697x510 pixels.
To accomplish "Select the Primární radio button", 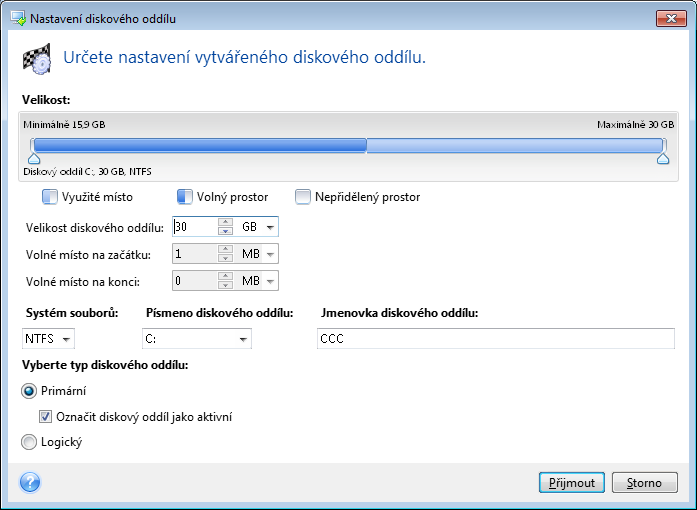I will (29, 391).
